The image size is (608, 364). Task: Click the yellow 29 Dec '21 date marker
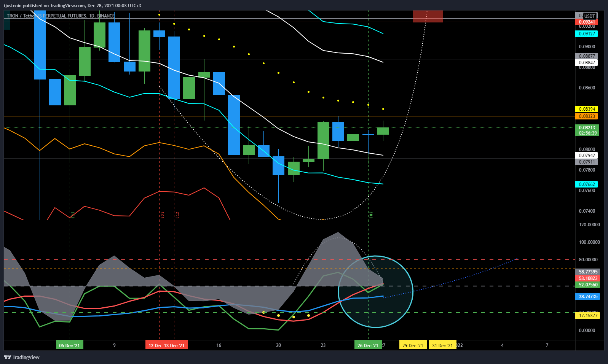(413, 345)
